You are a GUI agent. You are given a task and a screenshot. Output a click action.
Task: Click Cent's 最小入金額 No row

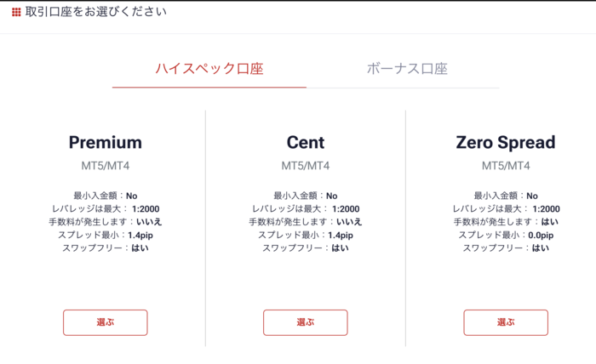pos(305,196)
